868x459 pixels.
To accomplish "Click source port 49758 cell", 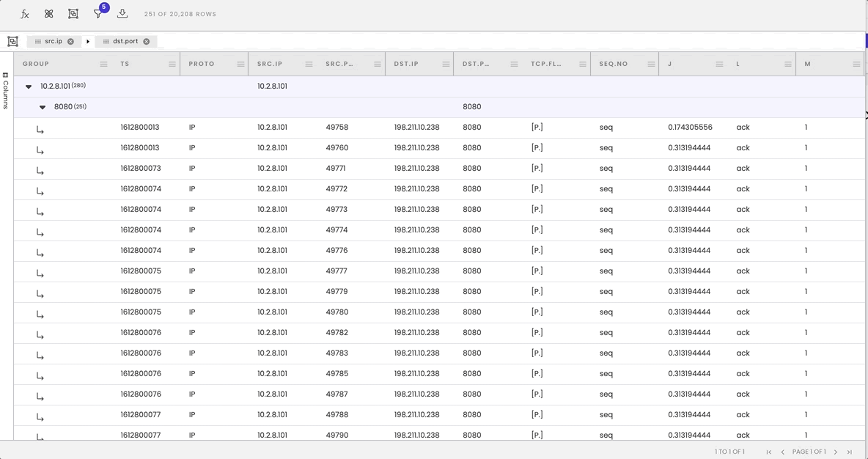I will click(337, 128).
